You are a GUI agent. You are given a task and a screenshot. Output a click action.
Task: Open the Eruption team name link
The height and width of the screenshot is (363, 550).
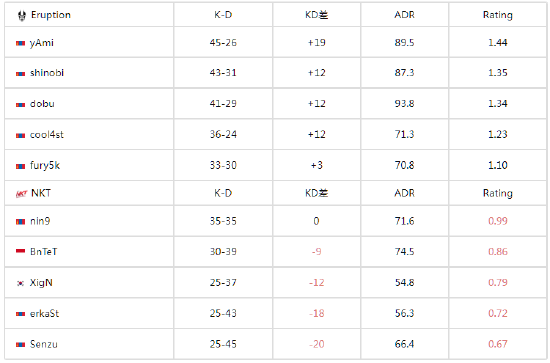(x=51, y=15)
